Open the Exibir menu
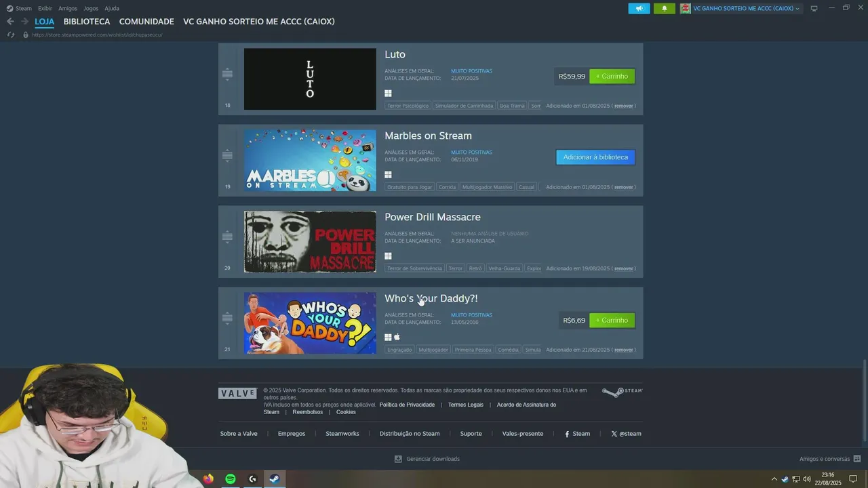 point(45,8)
